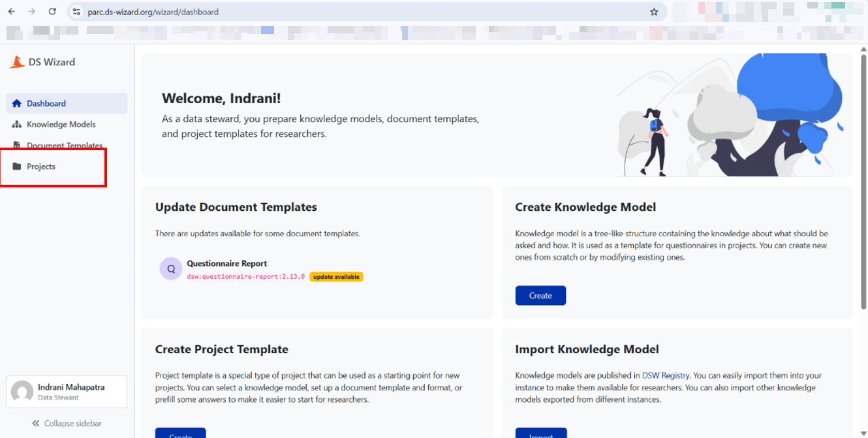Screen dimensions: 868x438
Task: Click the Projects folder icon
Action: (x=17, y=166)
